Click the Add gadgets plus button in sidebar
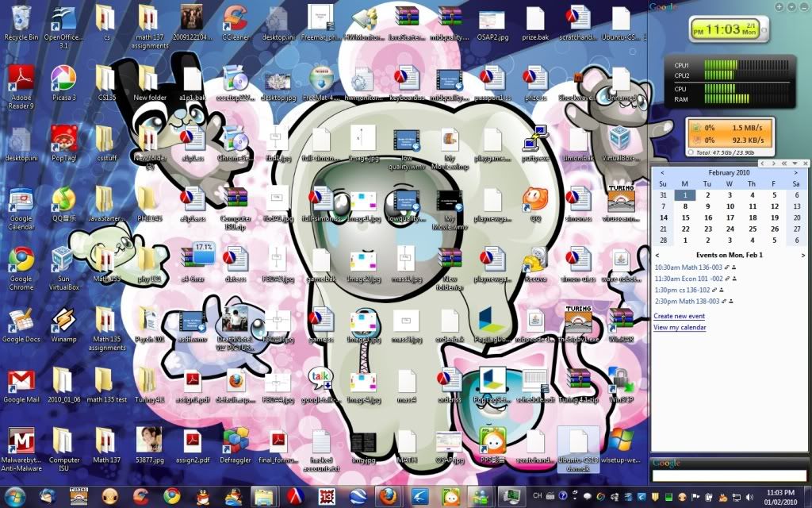The width and height of the screenshot is (812, 508). tap(779, 6)
